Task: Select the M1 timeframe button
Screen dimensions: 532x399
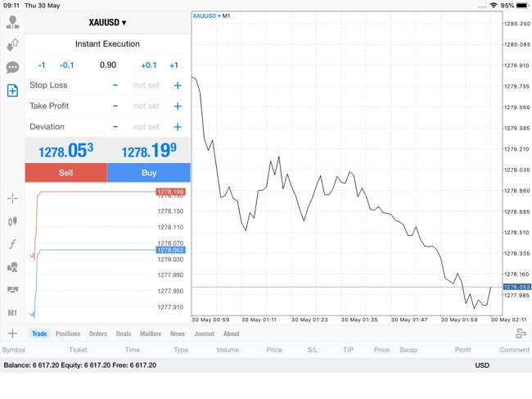Action: tap(12, 313)
